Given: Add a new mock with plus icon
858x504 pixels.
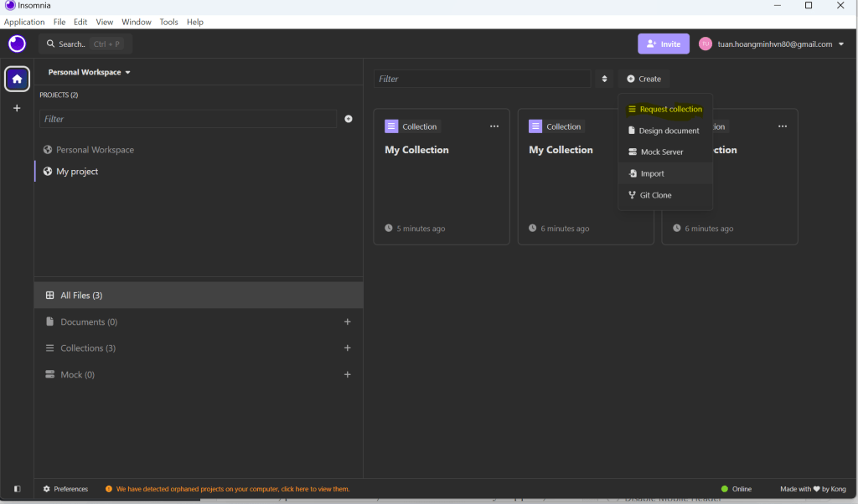Looking at the screenshot, I should 348,375.
